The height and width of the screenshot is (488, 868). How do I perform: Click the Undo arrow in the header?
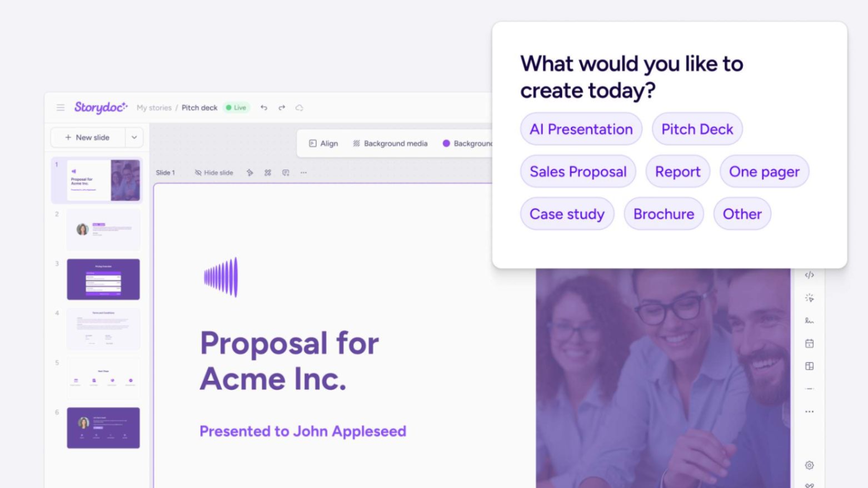[264, 107]
